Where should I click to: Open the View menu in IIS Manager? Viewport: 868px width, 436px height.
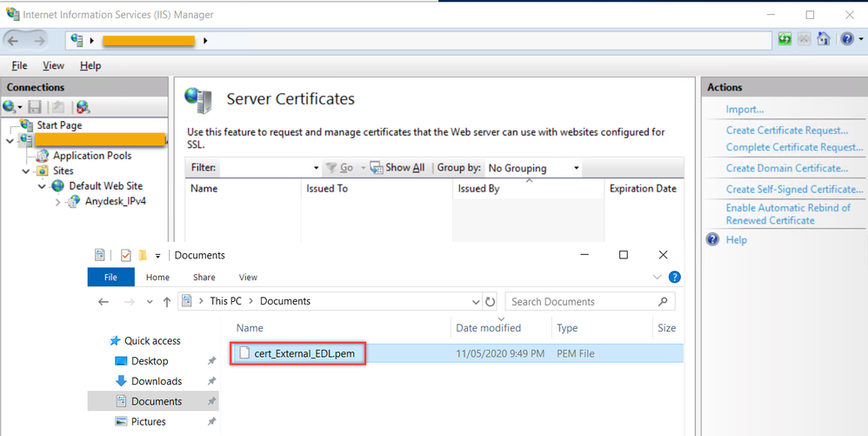tap(53, 65)
